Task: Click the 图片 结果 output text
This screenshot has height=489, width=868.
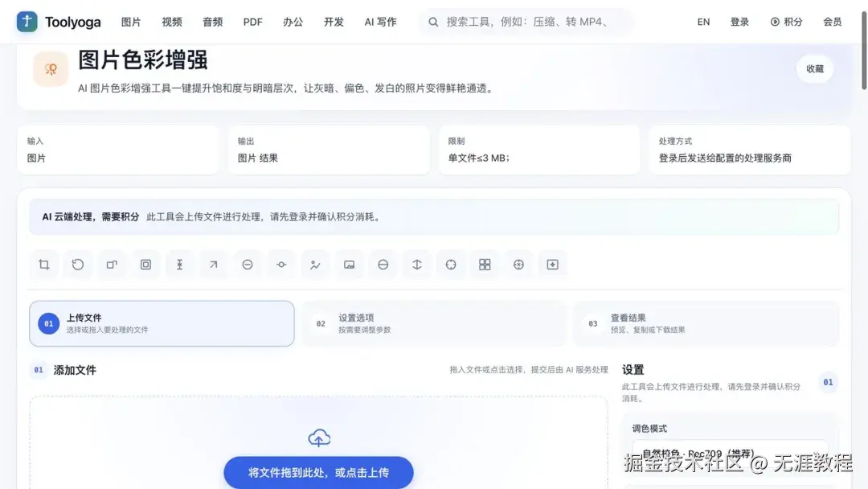Action: (x=257, y=158)
